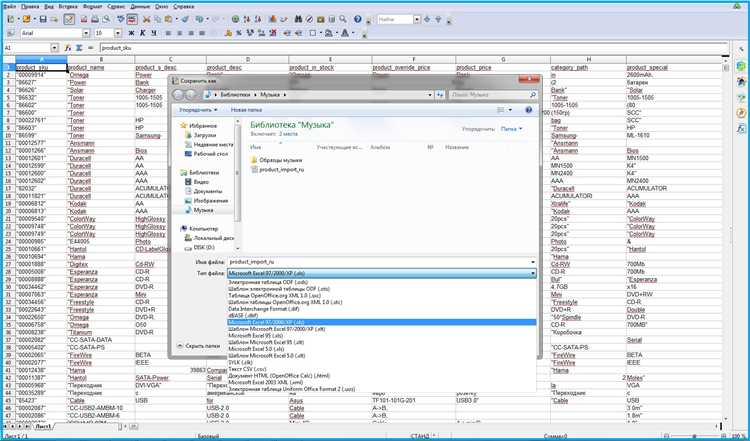This screenshot has height=441, width=750.
Task: Click the Print icon in toolbar
Action: click(x=95, y=19)
